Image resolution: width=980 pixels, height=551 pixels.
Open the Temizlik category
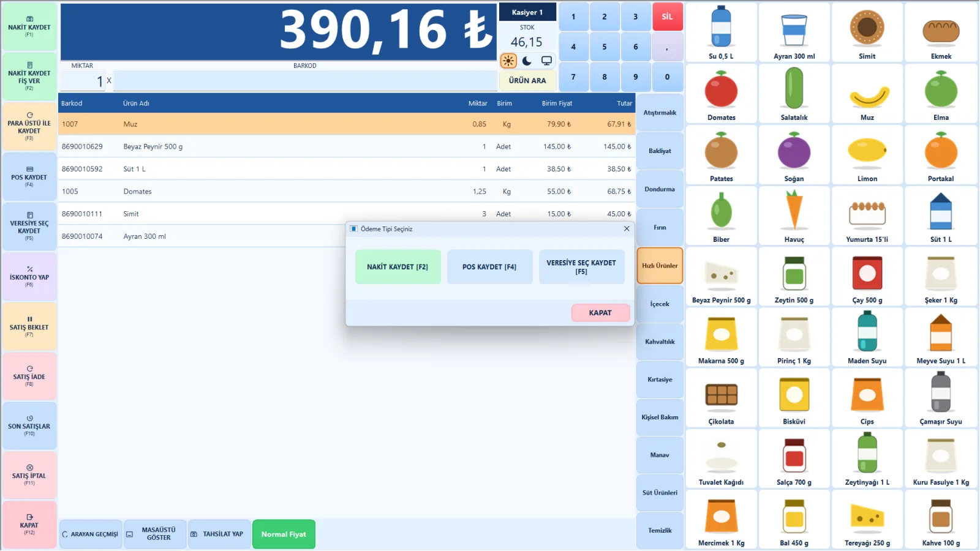point(660,530)
